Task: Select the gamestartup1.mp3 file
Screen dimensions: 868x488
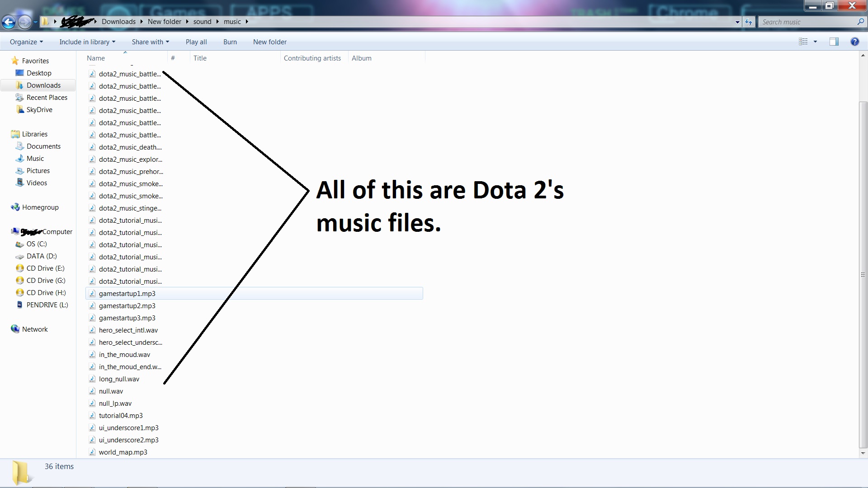Action: coord(127,294)
